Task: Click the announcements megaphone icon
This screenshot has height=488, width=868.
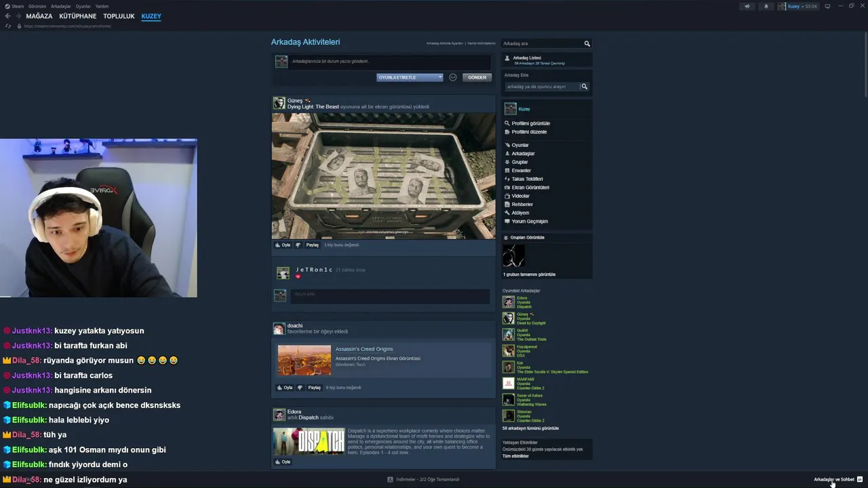Action: (747, 6)
